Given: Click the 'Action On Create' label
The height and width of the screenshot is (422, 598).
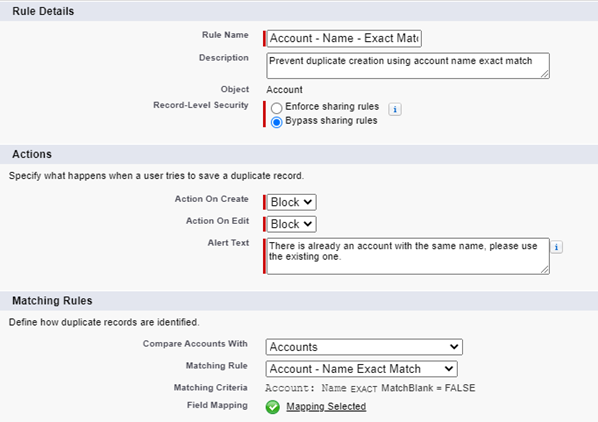Looking at the screenshot, I should [x=212, y=199].
